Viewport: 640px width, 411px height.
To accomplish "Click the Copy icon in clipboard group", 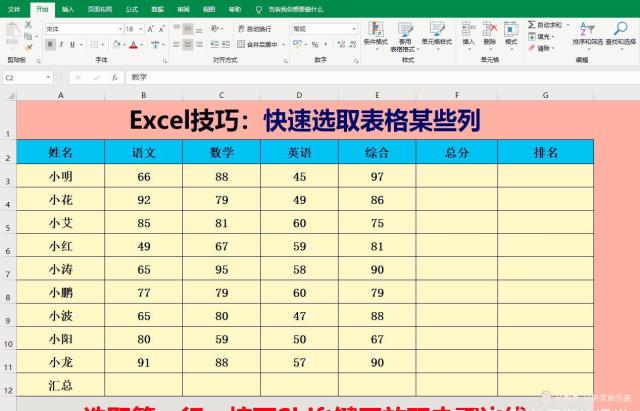I will coord(28,36).
